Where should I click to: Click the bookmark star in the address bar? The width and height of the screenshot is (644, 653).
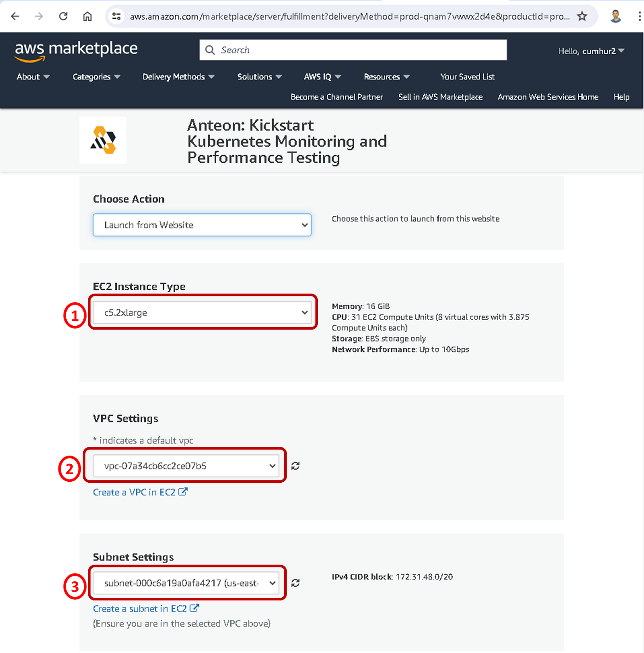582,16
